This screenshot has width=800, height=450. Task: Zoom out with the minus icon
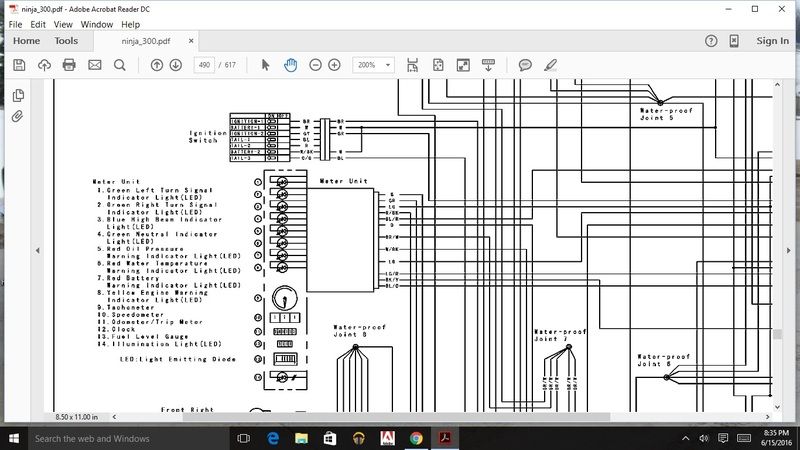[x=315, y=65]
